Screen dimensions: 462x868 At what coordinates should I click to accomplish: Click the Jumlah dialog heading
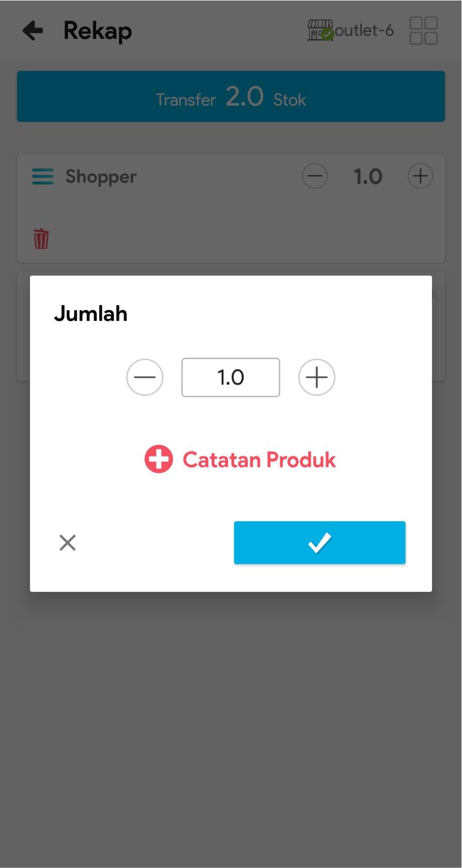[91, 314]
